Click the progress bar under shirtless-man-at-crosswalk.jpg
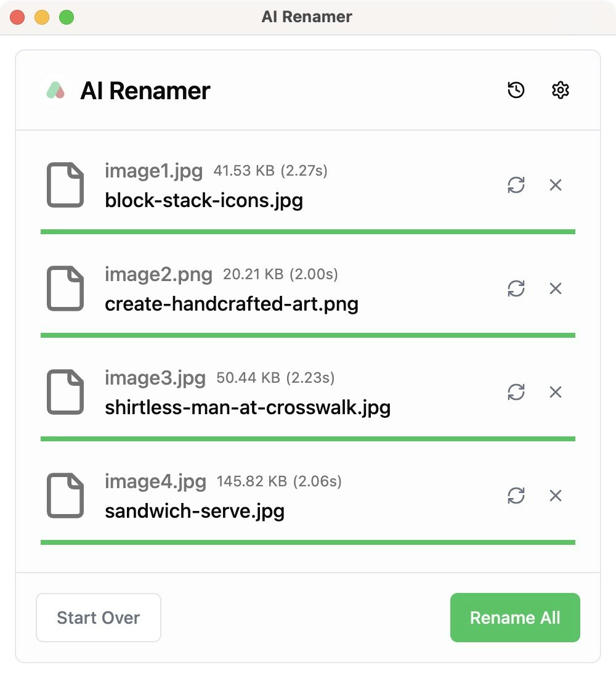The image size is (616, 678). 308,438
